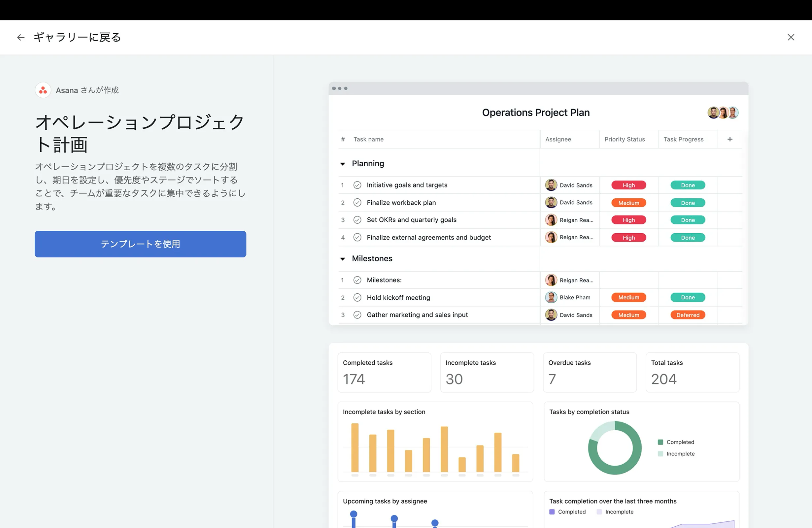812x528 pixels.
Task: Click Completed legend in three months chart
Action: tap(567, 511)
